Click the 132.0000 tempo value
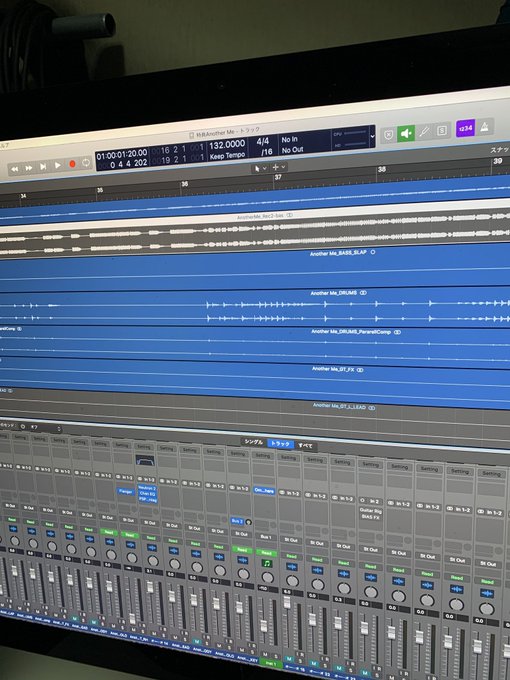The image size is (510, 680). click(227, 144)
